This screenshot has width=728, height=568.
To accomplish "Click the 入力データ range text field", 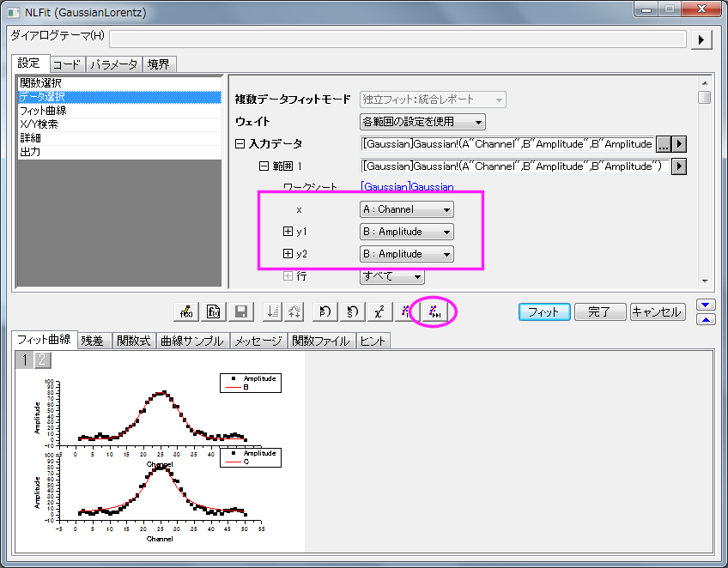I will click(507, 144).
